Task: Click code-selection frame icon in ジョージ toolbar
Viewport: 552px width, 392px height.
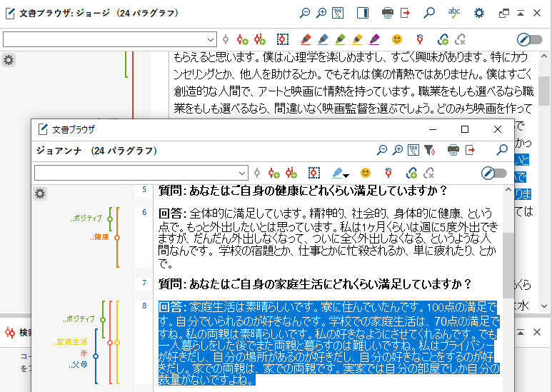Action: 282,39
